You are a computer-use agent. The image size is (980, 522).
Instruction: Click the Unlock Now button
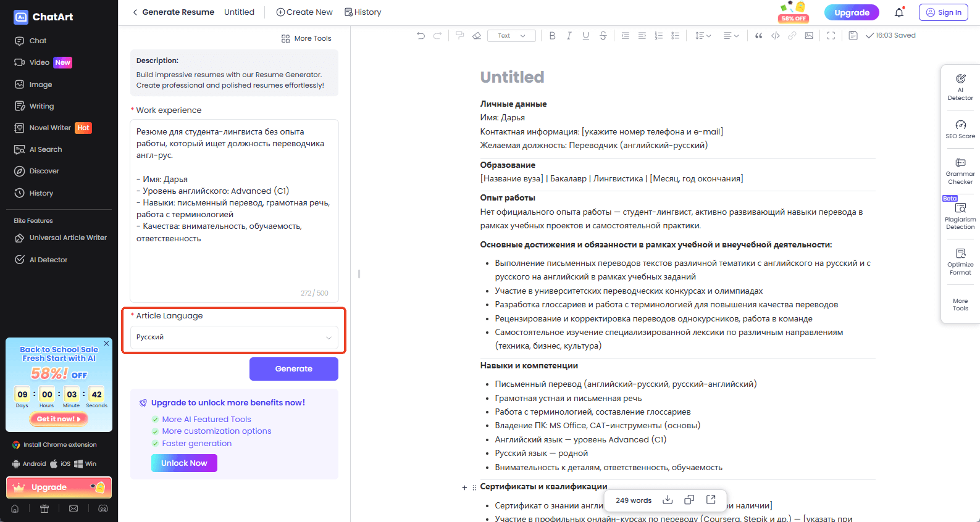[x=184, y=463]
